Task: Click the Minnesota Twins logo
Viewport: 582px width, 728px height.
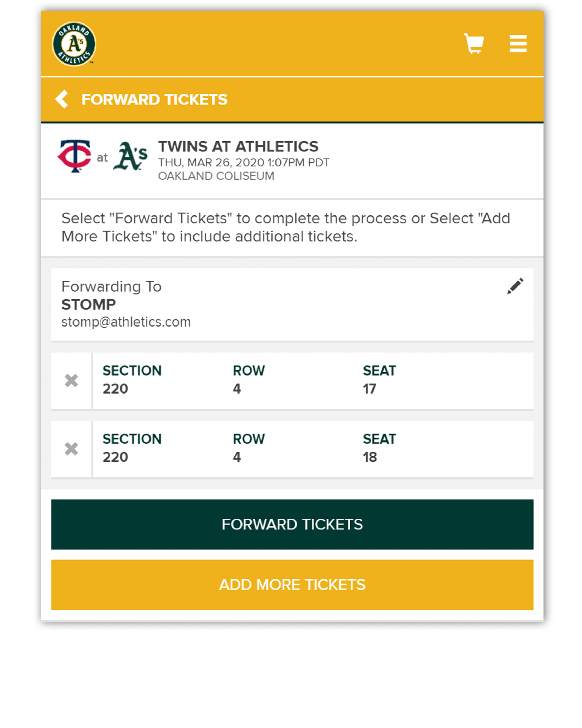Action: pyautogui.click(x=75, y=156)
